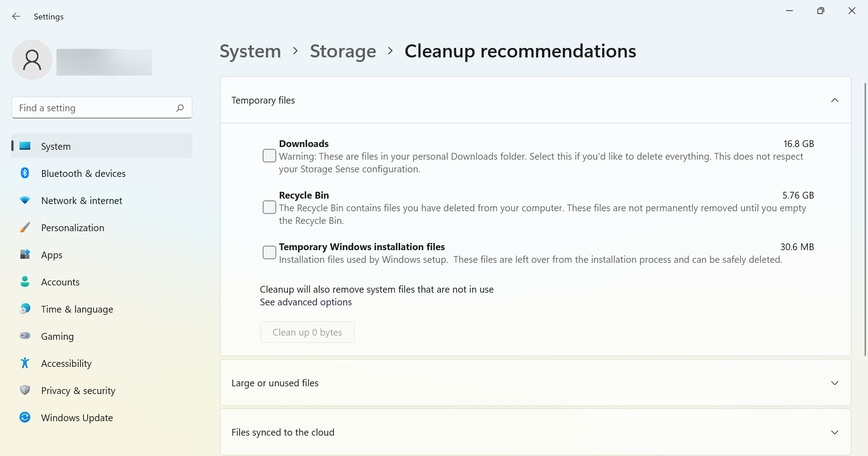This screenshot has width=868, height=456.
Task: Click the Personalization paintbrush icon
Action: pos(25,227)
